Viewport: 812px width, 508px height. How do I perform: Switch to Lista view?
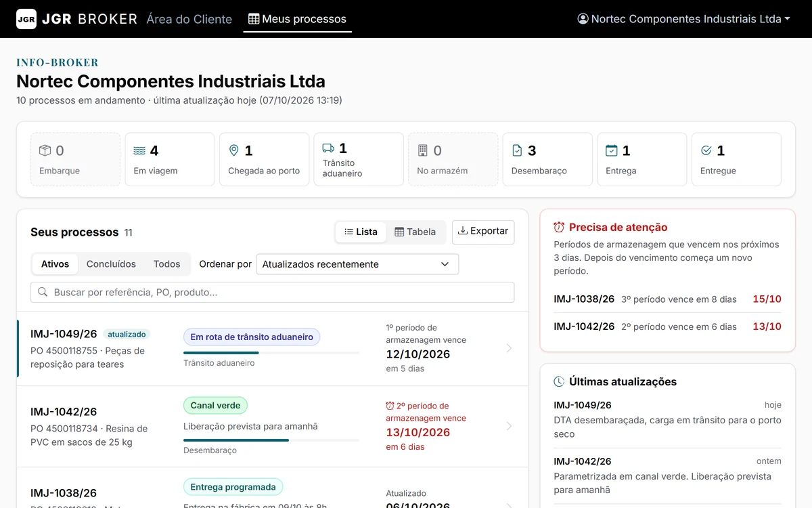click(x=361, y=232)
